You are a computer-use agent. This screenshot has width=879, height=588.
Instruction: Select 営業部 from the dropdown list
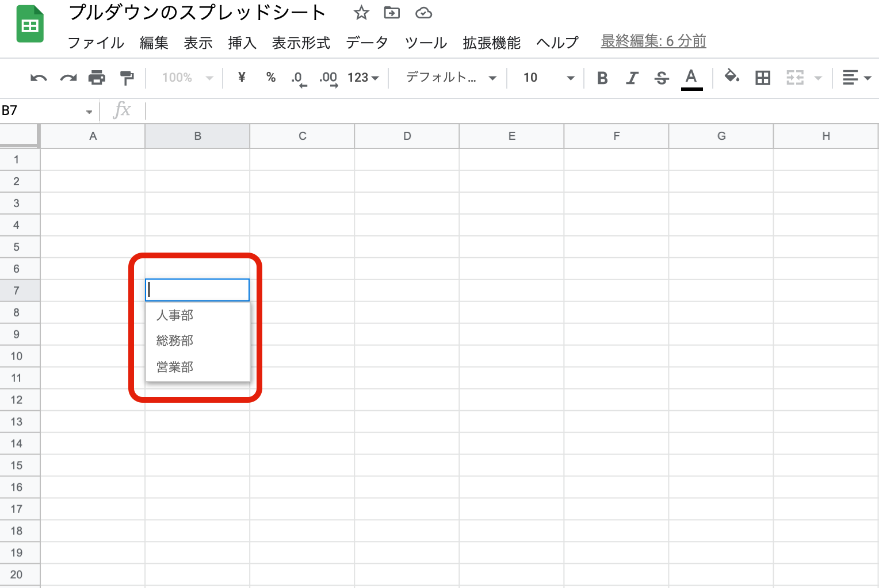coord(198,367)
